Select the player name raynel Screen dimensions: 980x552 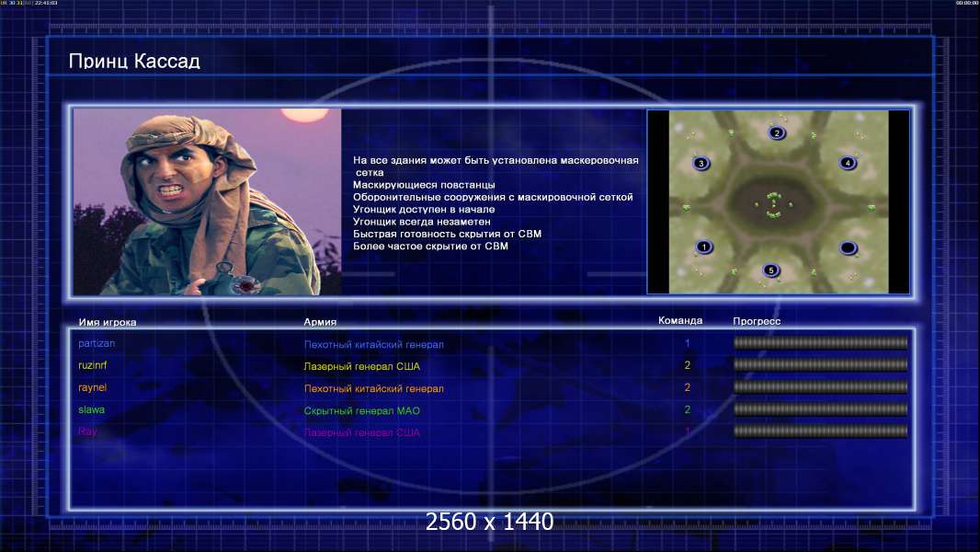93,387
